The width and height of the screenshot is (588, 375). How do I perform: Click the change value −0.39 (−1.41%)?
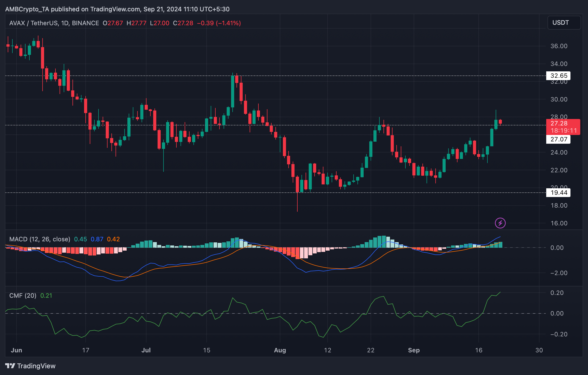[219, 23]
